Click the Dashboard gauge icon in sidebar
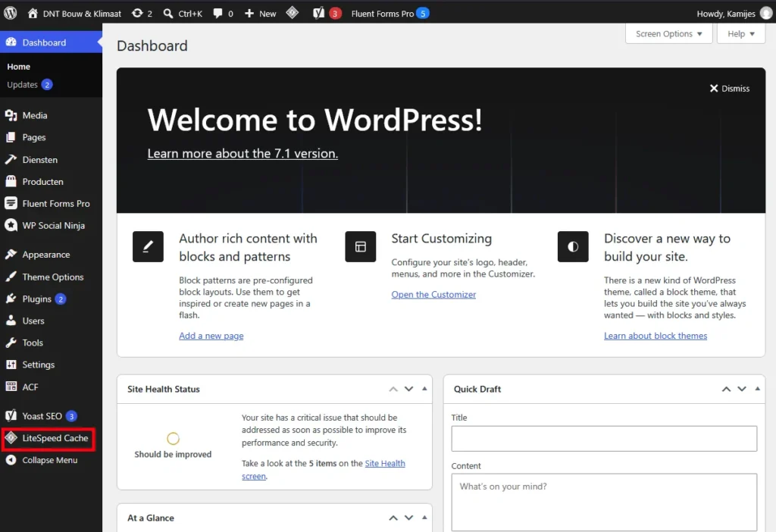776x532 pixels. (x=11, y=42)
